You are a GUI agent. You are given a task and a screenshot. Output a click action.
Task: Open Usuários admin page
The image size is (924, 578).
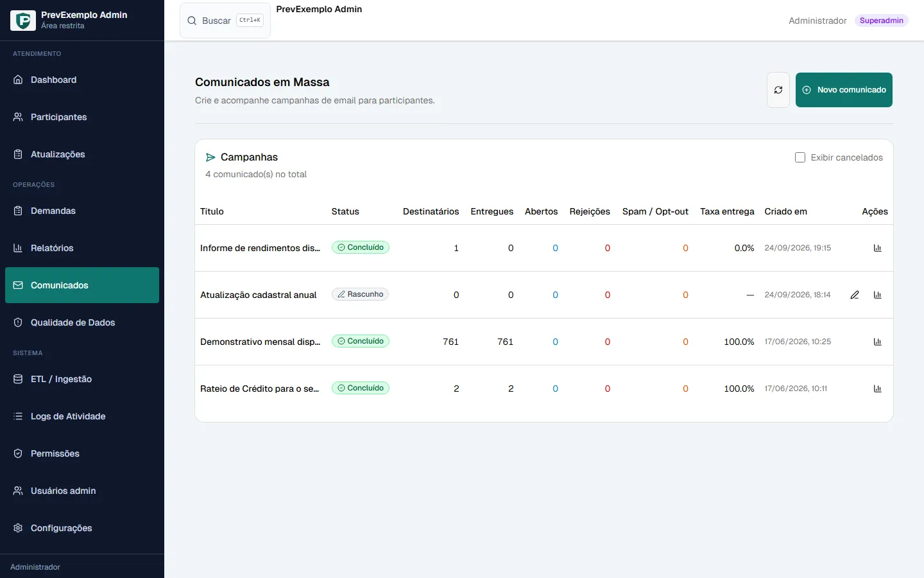[x=82, y=491]
